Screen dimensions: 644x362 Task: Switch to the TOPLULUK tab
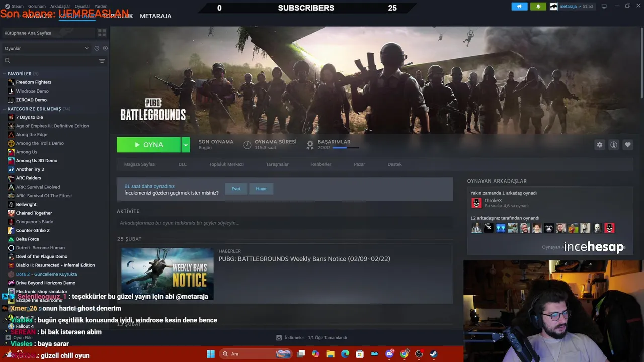pos(118,16)
